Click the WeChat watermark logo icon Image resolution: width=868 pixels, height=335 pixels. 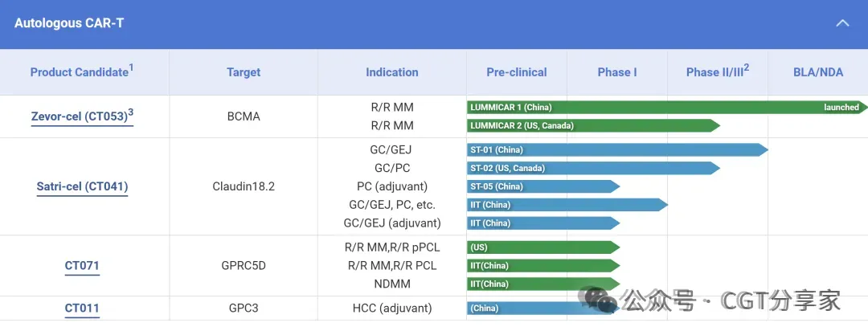(598, 300)
